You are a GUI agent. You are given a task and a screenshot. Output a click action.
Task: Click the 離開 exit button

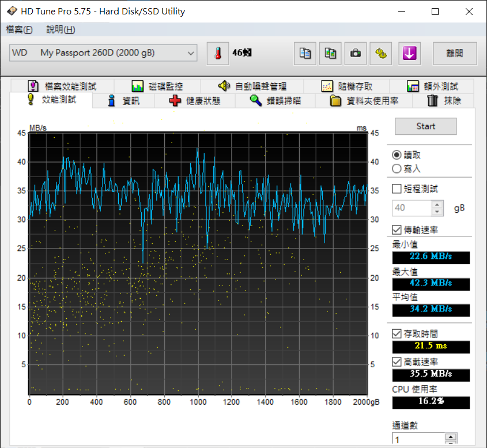[455, 54]
